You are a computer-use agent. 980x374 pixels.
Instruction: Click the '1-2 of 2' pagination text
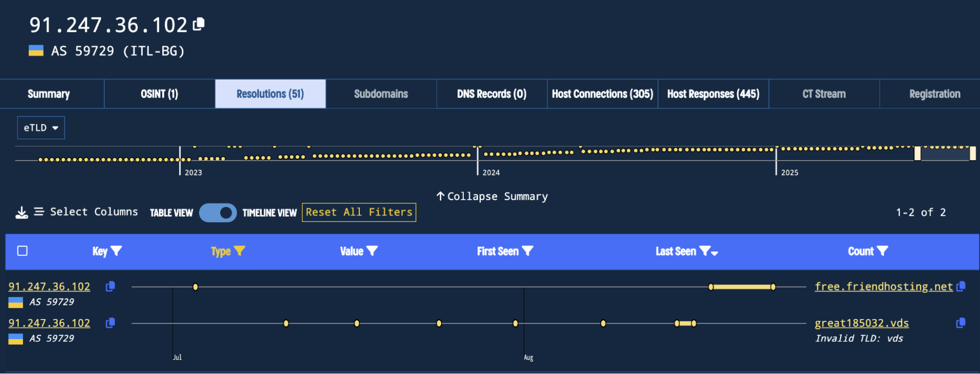pyautogui.click(x=921, y=212)
